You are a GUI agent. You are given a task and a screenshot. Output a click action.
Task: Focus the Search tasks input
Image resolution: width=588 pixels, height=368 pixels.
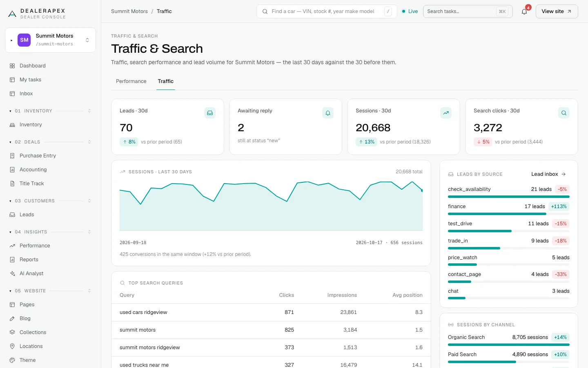pos(468,11)
